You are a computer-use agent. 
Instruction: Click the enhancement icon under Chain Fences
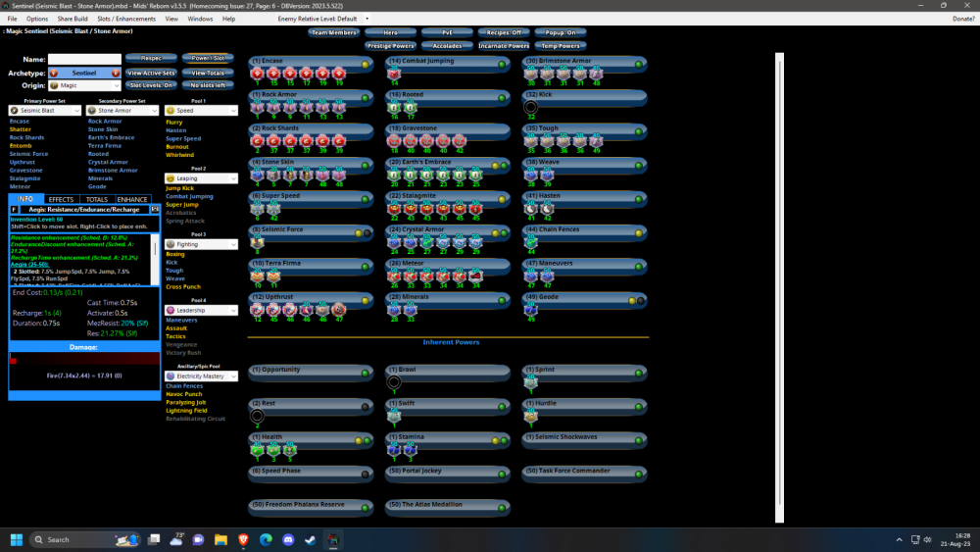pos(531,241)
